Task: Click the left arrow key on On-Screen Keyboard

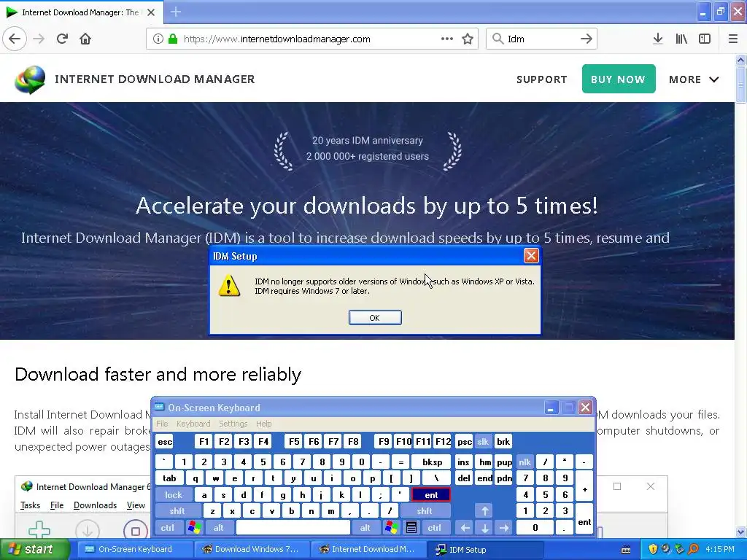Action: click(x=465, y=528)
